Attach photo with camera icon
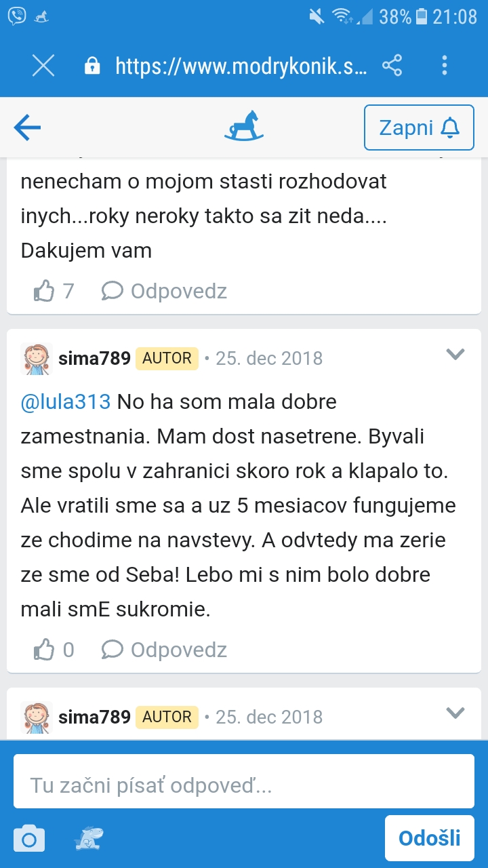488x868 pixels. click(x=29, y=840)
